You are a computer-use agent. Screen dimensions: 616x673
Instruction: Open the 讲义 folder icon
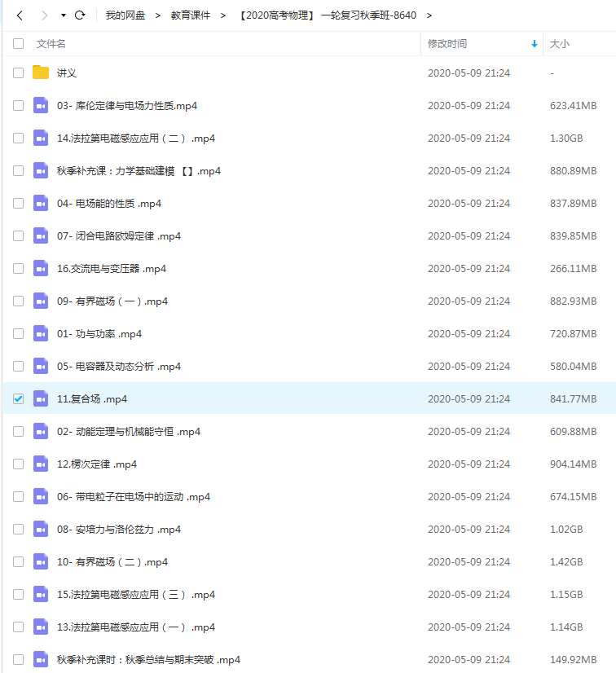41,72
